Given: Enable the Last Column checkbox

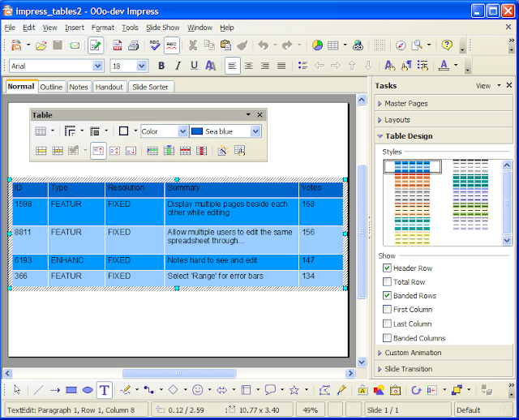Looking at the screenshot, I should 387,324.
